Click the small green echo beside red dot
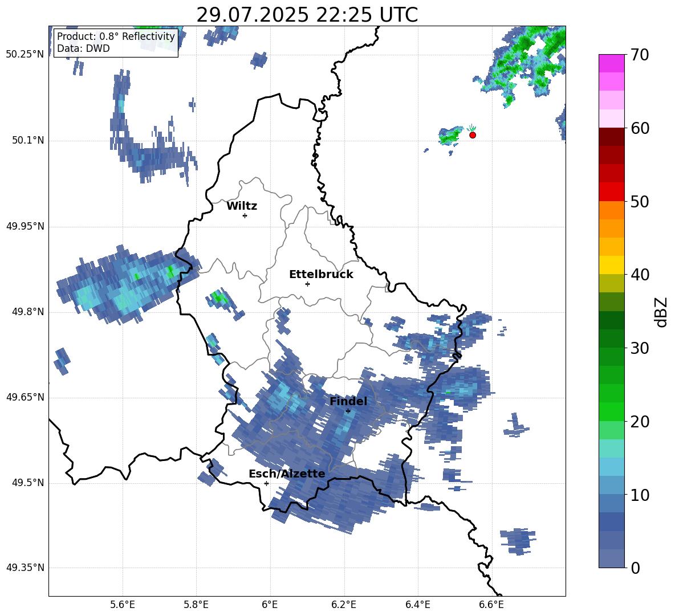Screen dimensions: 675x616 click(x=450, y=136)
